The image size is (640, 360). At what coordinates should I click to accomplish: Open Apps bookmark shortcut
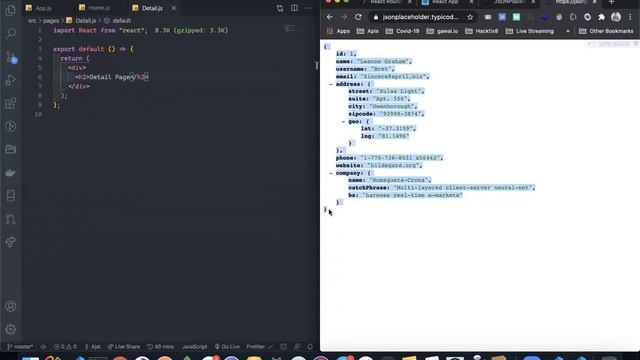coord(338,31)
